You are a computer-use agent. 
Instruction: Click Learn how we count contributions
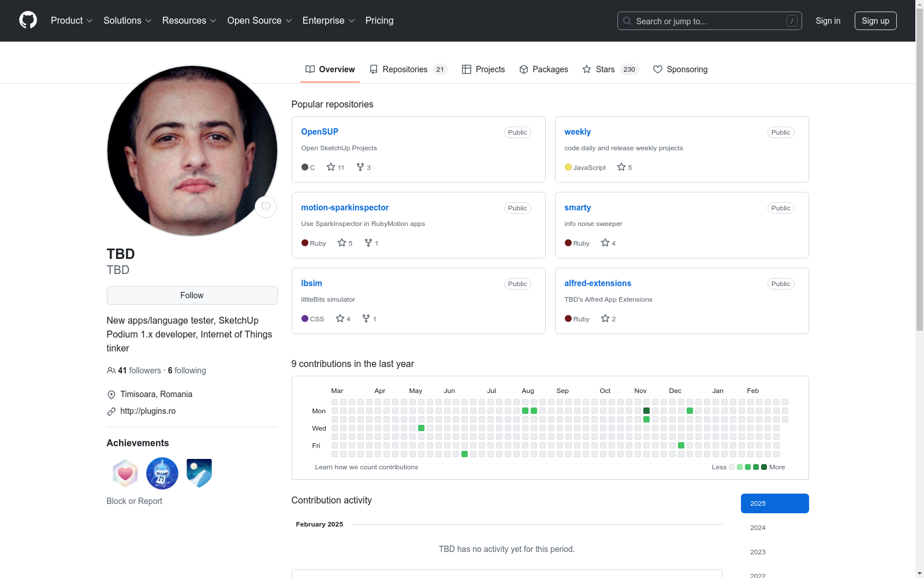[366, 467]
